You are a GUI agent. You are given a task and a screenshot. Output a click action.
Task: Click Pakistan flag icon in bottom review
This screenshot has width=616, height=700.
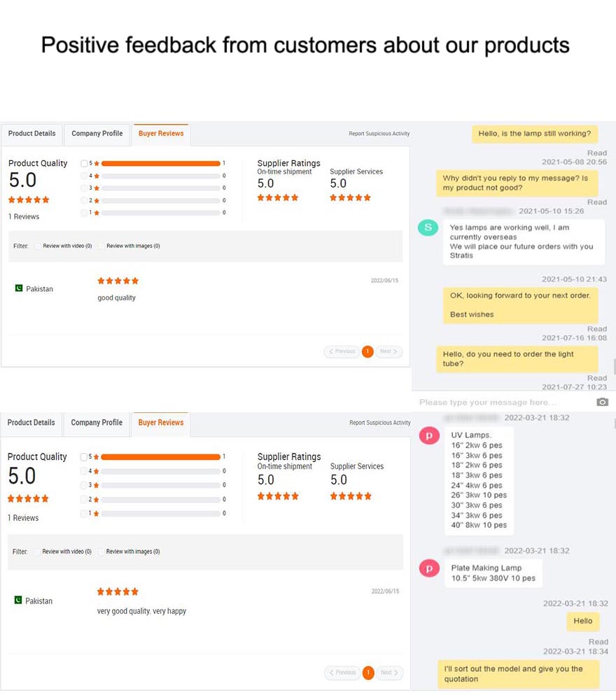point(18,600)
